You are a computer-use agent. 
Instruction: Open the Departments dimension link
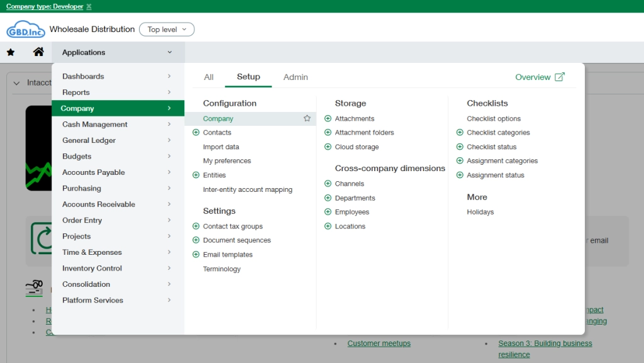(355, 198)
